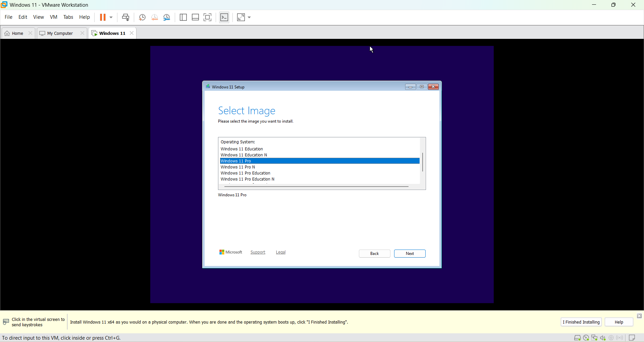Select the highlighted Windows 11 Pro entry
Image resolution: width=644 pixels, height=342 pixels.
(x=320, y=161)
